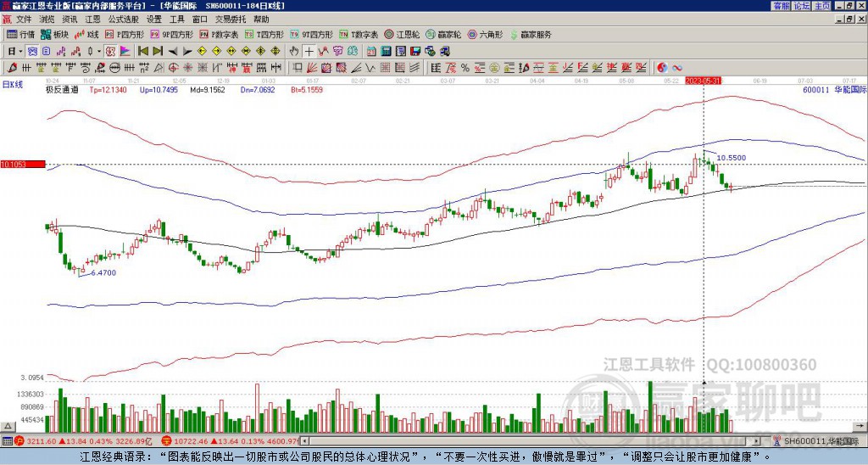Click the small triangle button by the volume panel
Image resolution: width=868 pixels, height=465 pixels.
pyautogui.click(x=8, y=426)
